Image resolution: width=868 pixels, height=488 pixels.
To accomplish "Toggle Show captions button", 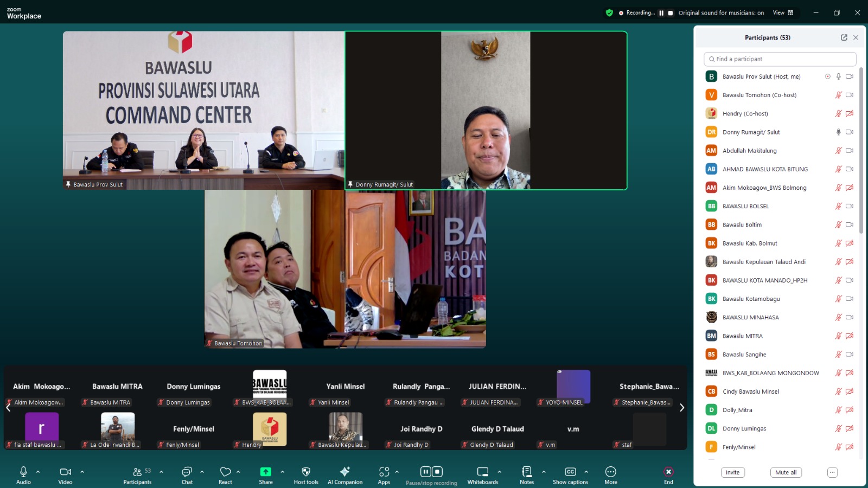I will pyautogui.click(x=570, y=472).
